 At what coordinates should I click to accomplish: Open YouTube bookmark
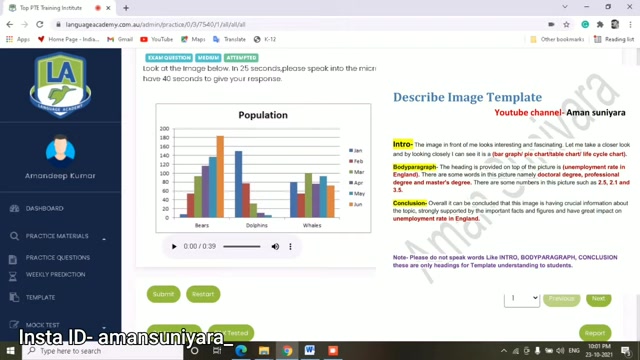point(157,39)
